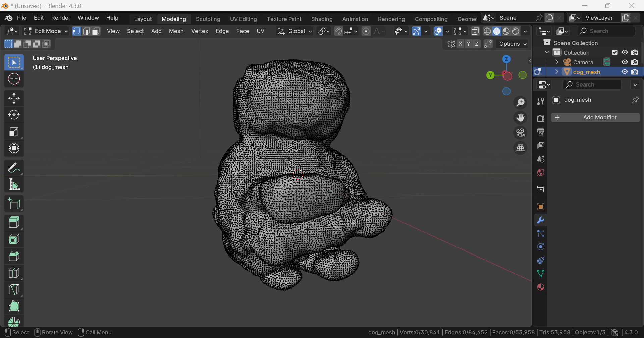The width and height of the screenshot is (644, 338).
Task: Open the Global transform orientation dropdown
Action: point(294,31)
